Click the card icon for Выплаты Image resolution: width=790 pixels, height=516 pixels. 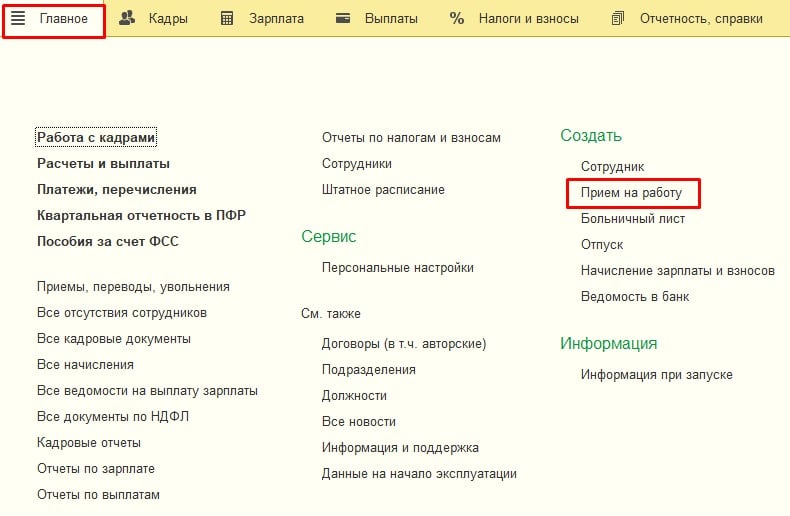[x=343, y=19]
